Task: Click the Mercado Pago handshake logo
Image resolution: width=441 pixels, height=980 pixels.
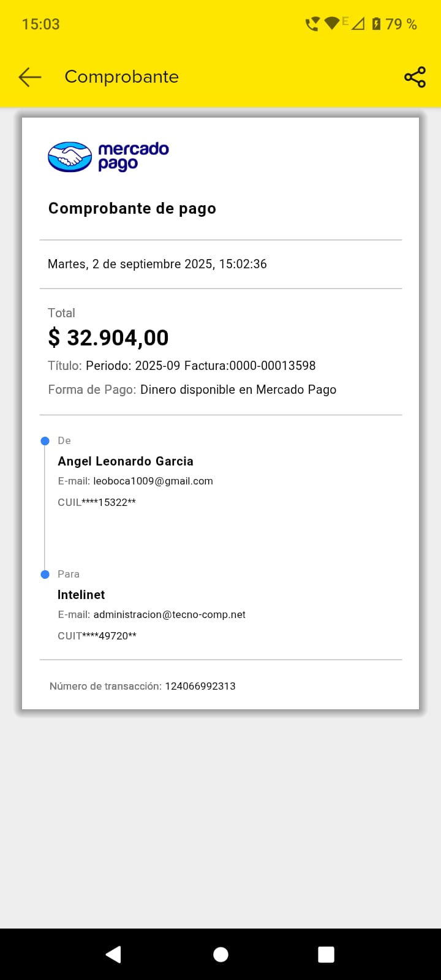Action: [70, 157]
